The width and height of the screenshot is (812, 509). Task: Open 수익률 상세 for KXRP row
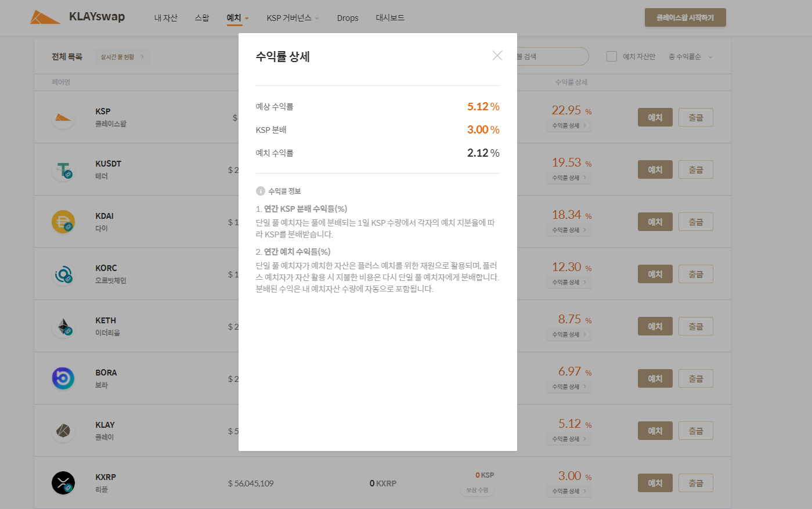pos(569,491)
